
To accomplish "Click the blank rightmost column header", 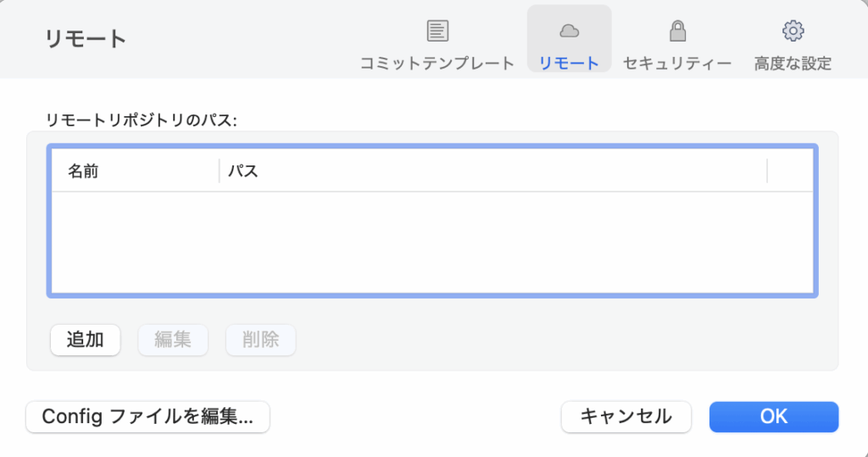I will [x=790, y=170].
